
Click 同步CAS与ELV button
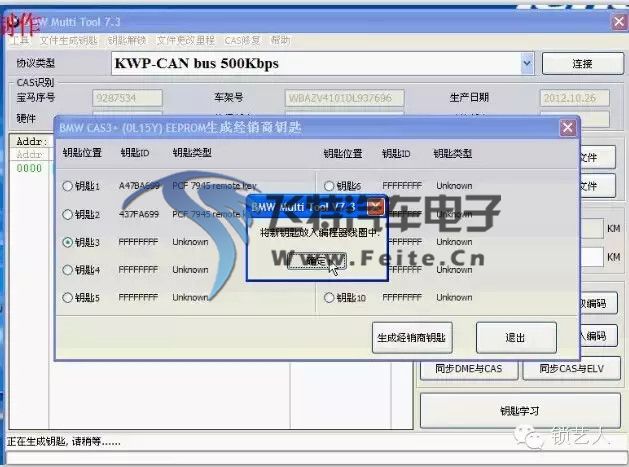tap(571, 369)
